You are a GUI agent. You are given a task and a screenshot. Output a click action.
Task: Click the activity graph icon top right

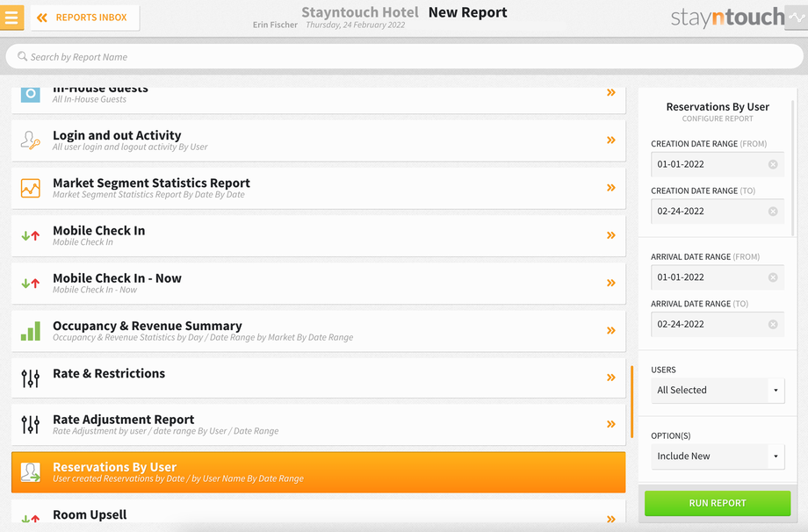pos(797,18)
